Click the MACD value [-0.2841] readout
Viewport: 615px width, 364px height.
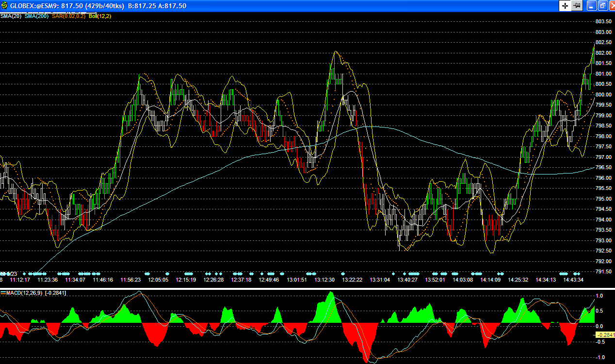point(56,293)
